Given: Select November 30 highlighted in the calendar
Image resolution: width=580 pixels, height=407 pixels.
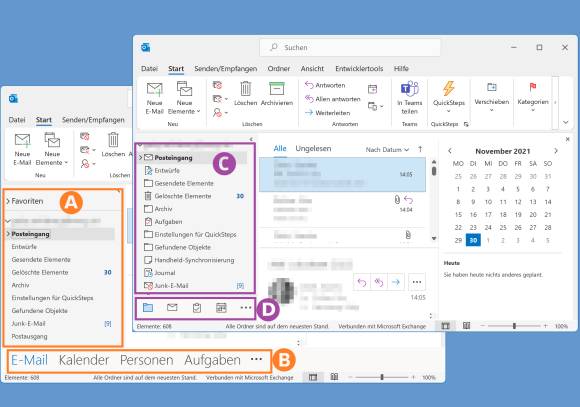Looking at the screenshot, I should click(473, 240).
